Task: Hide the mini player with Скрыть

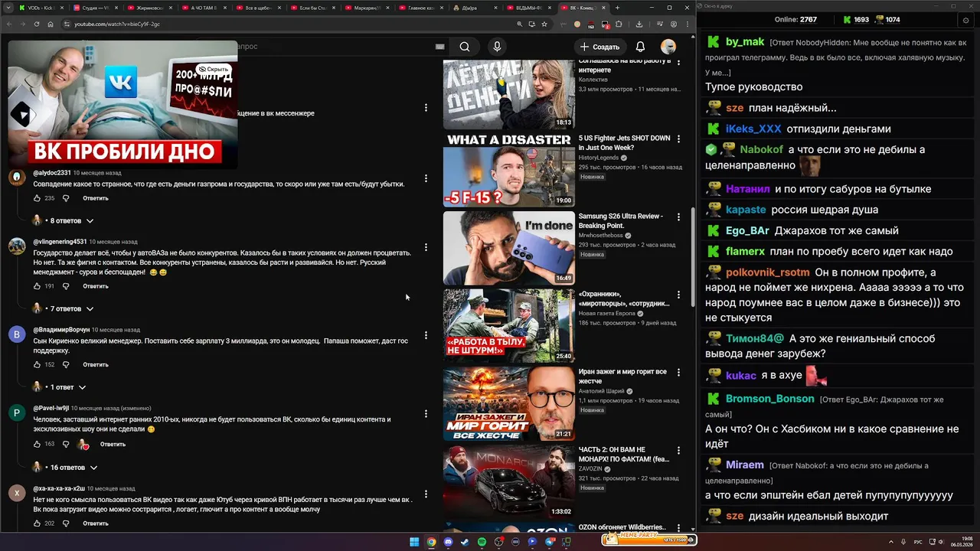Action: (x=213, y=69)
